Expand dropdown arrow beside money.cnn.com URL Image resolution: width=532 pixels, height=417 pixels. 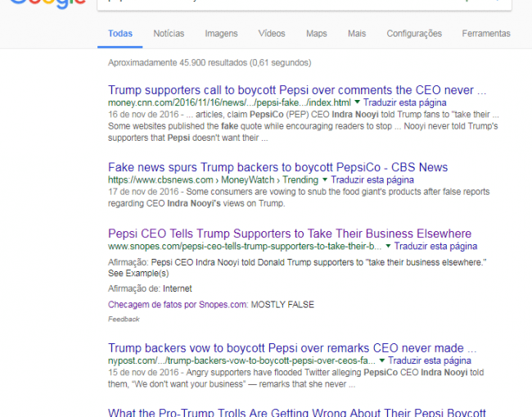(357, 102)
